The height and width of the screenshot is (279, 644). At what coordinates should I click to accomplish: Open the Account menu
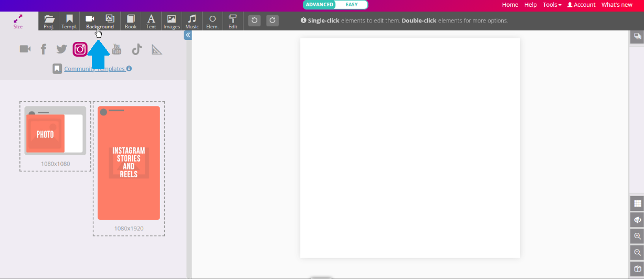(581, 5)
